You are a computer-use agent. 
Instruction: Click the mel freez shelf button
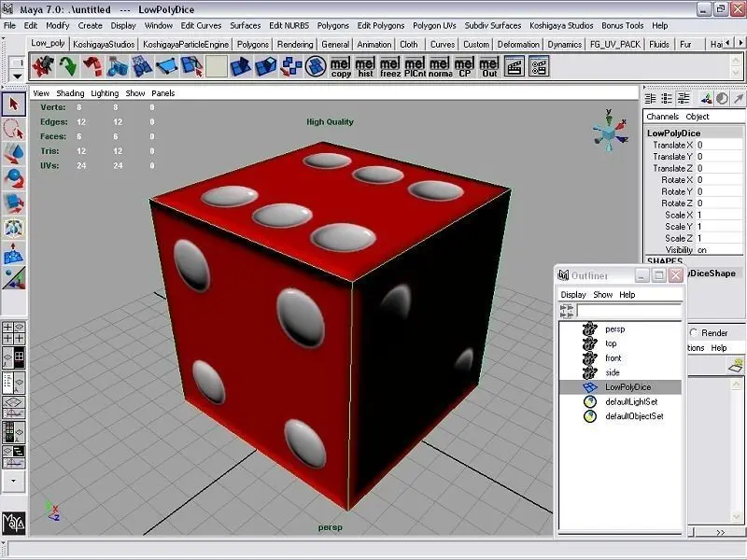coord(390,66)
